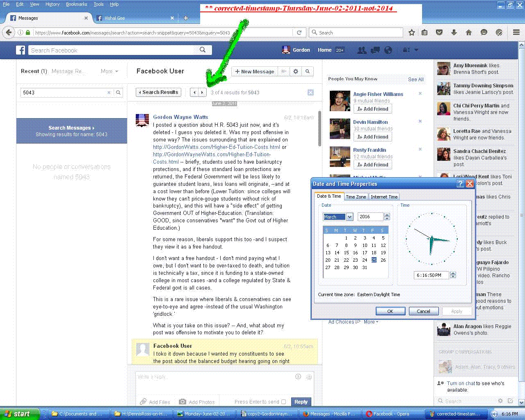Switch to the Time Zone tab
525x420 pixels.
click(356, 197)
